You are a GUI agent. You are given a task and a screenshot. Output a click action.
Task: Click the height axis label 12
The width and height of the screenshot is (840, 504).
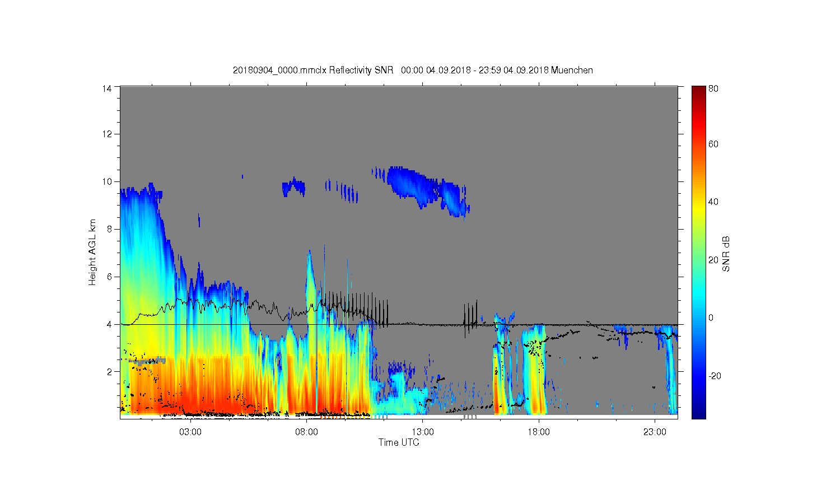pyautogui.click(x=107, y=134)
